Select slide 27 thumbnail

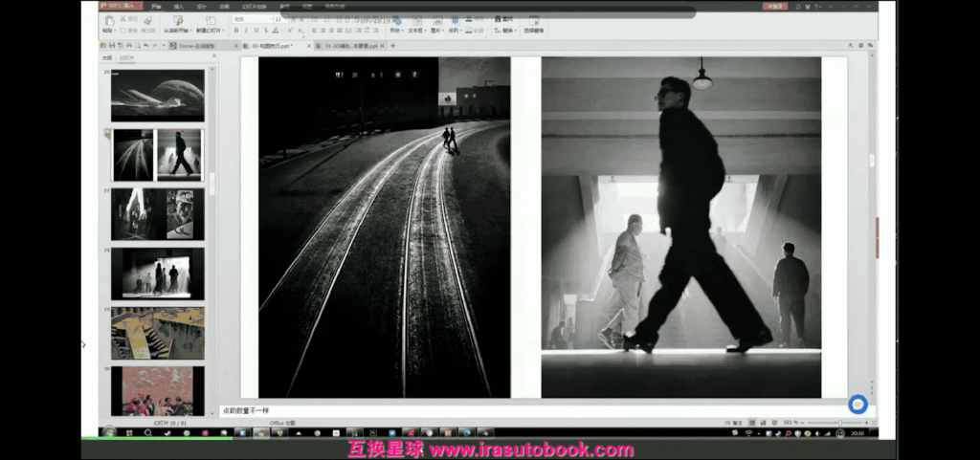point(158,214)
